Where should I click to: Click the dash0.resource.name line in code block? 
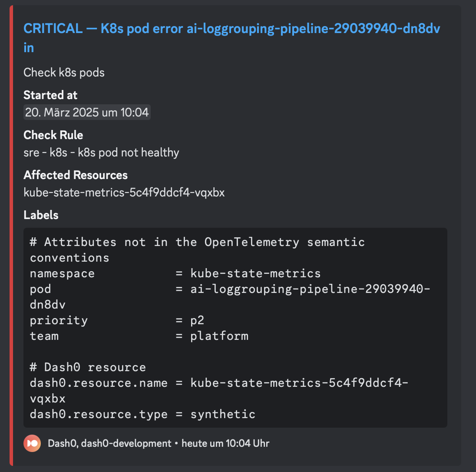(218, 383)
